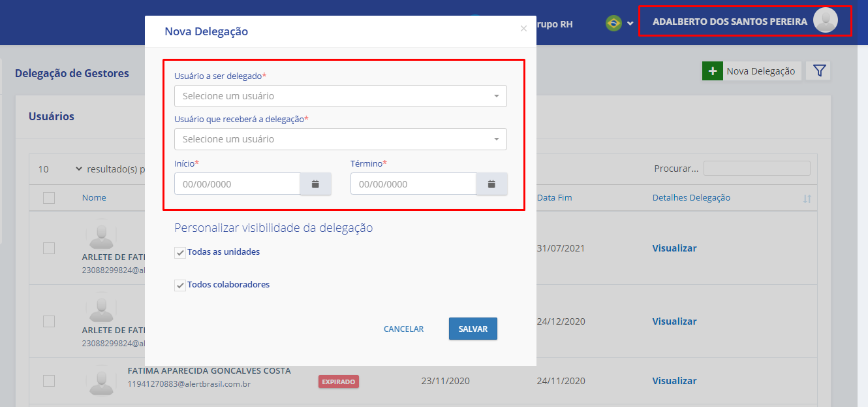Toggle the select-all checkbox in table header
Viewport: 868px width, 407px height.
(x=49, y=198)
